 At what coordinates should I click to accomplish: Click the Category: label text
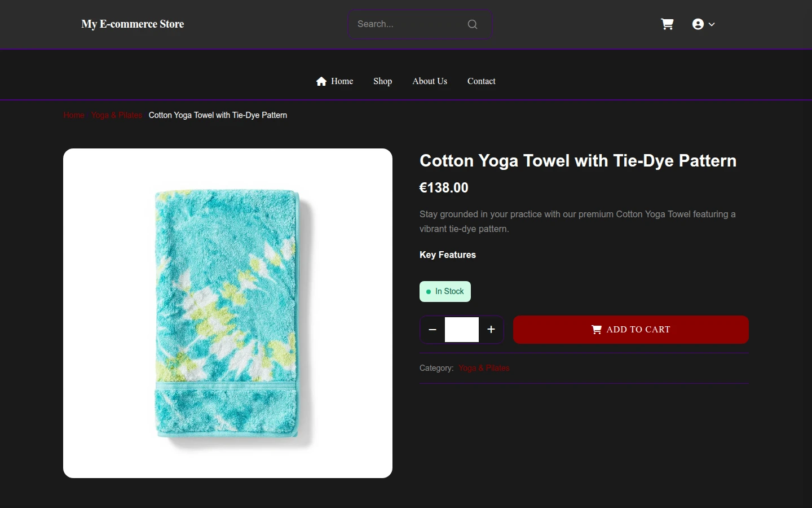(x=436, y=368)
